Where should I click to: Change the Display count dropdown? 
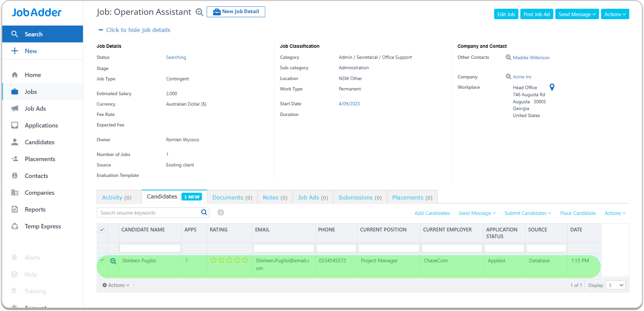click(615, 285)
